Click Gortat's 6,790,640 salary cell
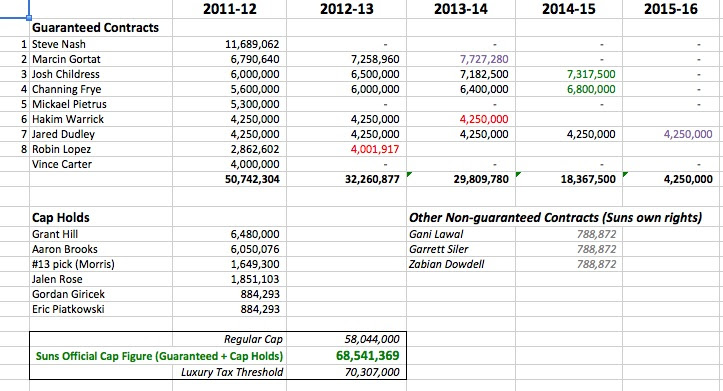723x391 pixels. [229, 59]
